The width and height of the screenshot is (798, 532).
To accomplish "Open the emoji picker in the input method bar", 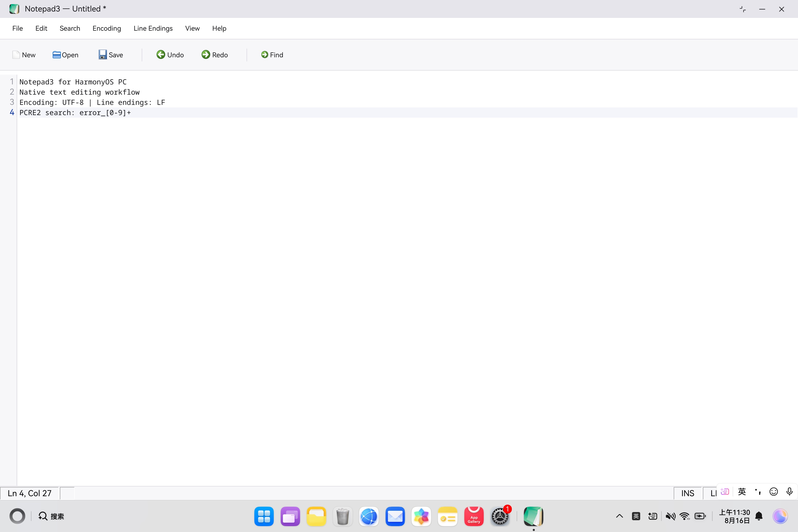I will pyautogui.click(x=773, y=492).
